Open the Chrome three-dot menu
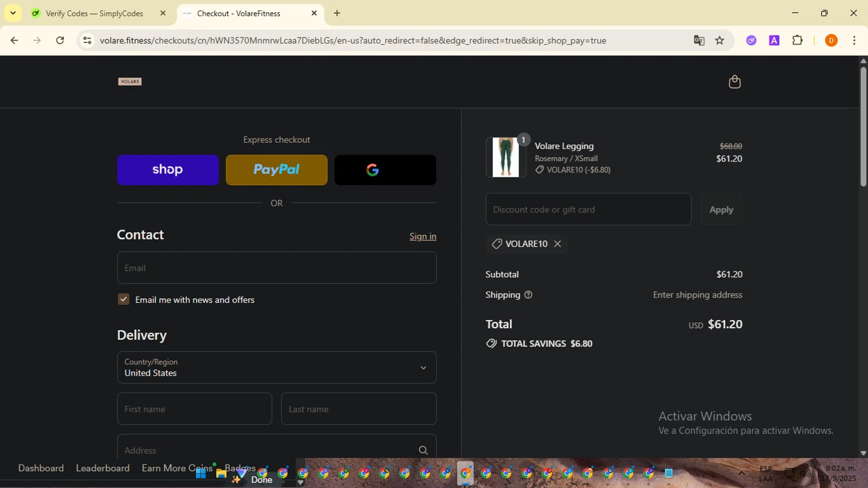This screenshot has width=868, height=488. pos(854,41)
